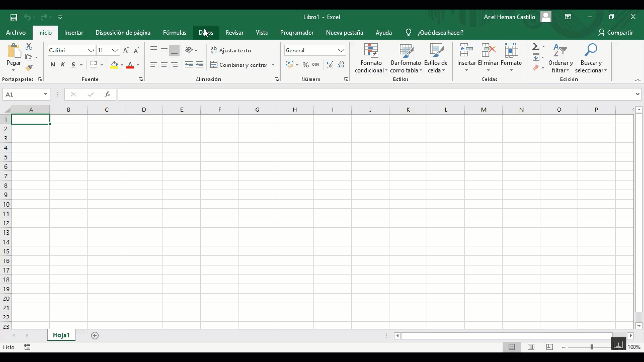Open the borders dropdown arrow

tap(101, 65)
